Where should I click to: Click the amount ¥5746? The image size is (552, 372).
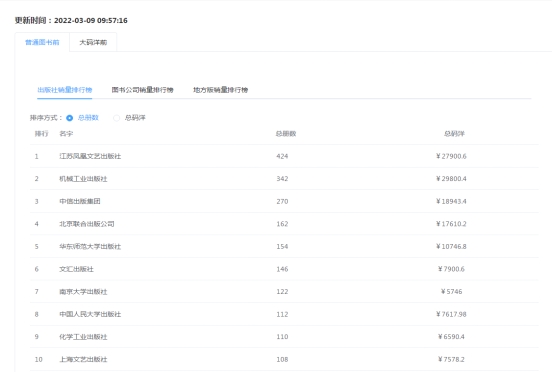tap(451, 291)
